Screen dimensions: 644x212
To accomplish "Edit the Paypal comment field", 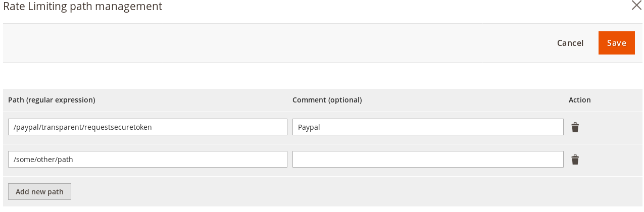I will [x=427, y=127].
